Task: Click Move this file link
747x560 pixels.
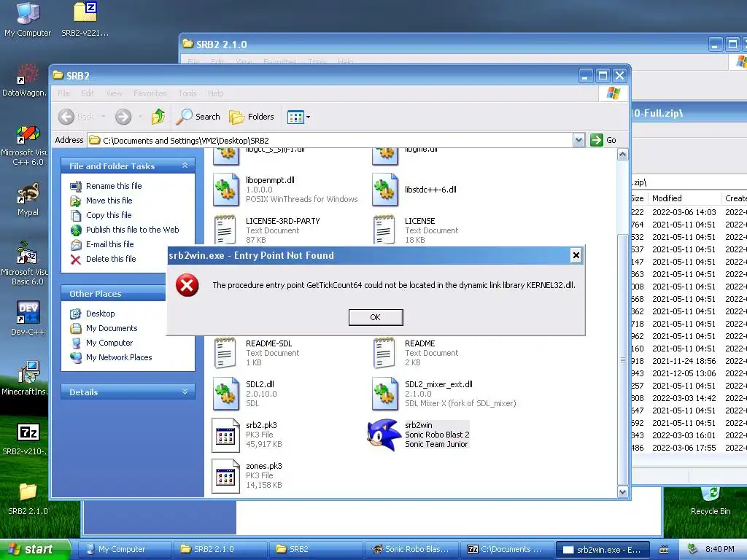Action: click(x=109, y=201)
